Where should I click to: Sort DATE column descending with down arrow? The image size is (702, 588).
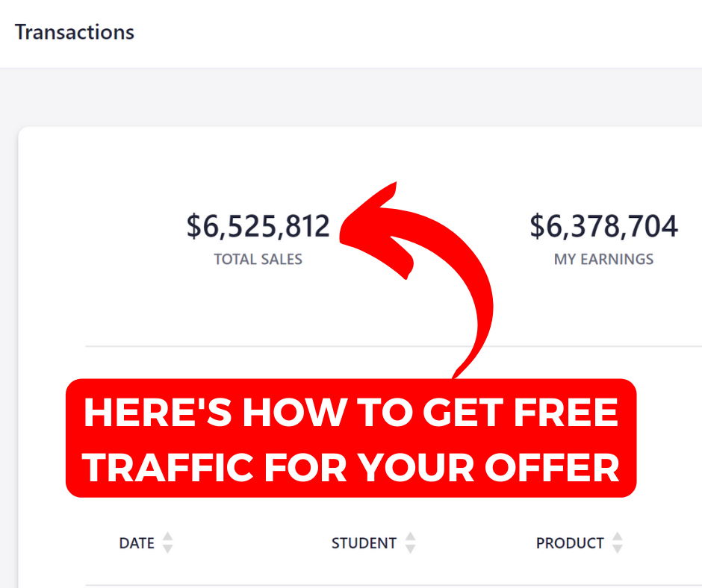point(168,549)
